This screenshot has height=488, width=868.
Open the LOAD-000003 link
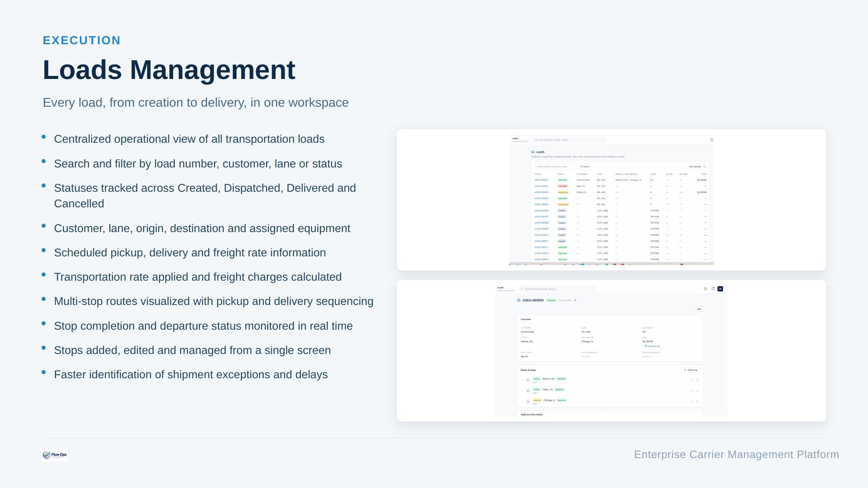coord(541,192)
